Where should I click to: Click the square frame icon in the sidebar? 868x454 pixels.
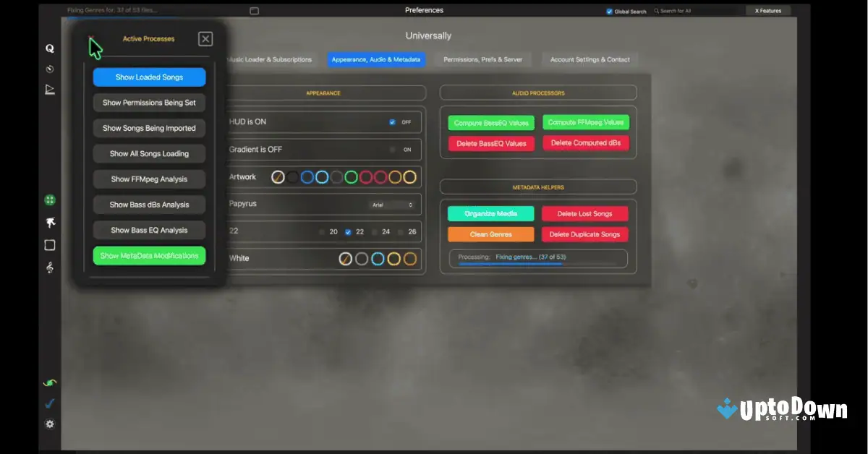49,244
